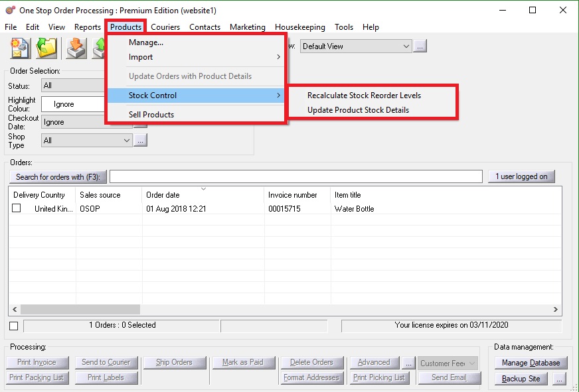Tick the checkbox for the United Kingdom order
This screenshot has width=579, height=392.
click(x=16, y=208)
